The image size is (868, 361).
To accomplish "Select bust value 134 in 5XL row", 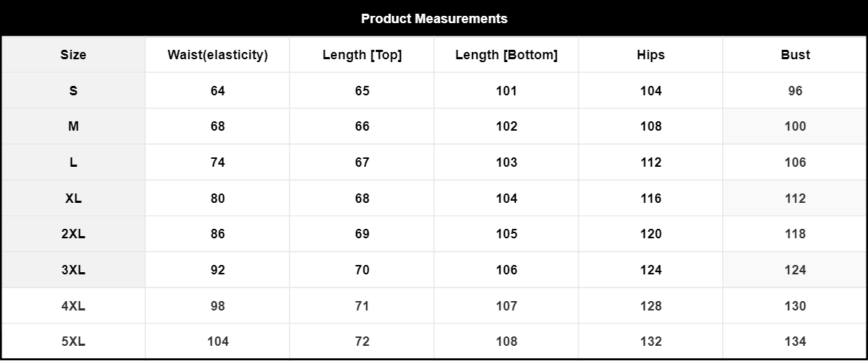I will click(x=795, y=342).
